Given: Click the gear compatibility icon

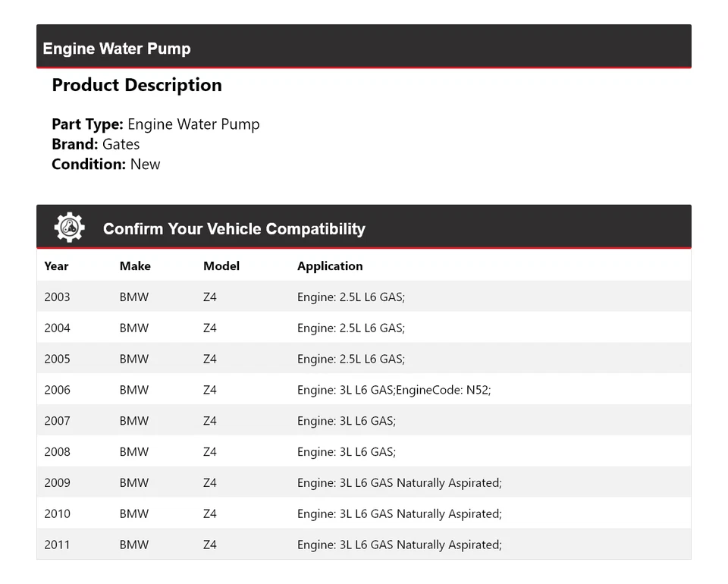Looking at the screenshot, I should [69, 228].
